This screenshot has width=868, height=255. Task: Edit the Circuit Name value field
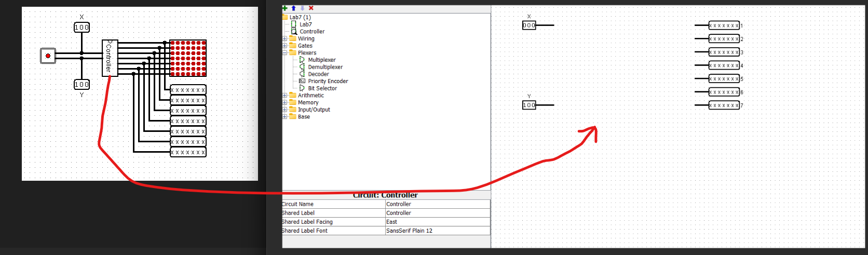(438, 204)
